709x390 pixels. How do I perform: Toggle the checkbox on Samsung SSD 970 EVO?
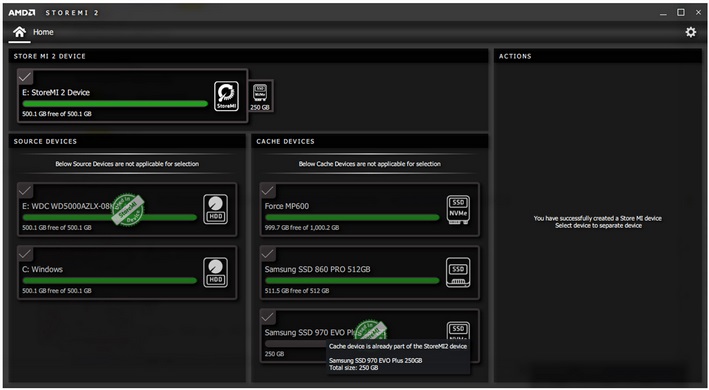point(268,317)
